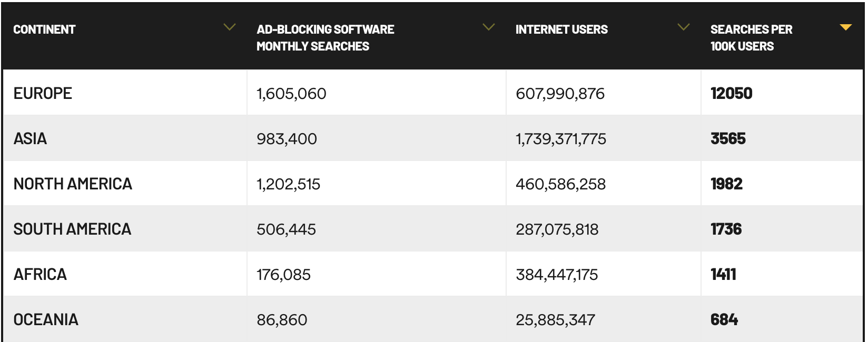Click the EUROPE row label
The width and height of the screenshot is (868, 342).
click(42, 93)
